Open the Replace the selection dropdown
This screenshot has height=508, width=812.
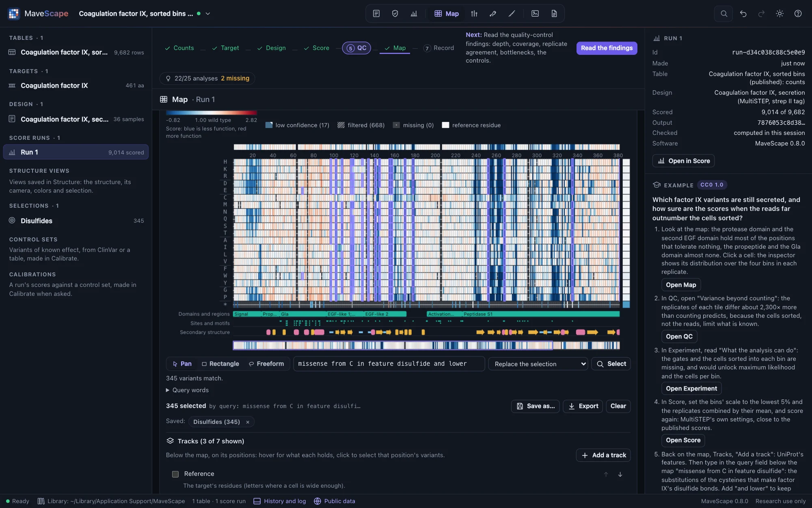click(538, 364)
